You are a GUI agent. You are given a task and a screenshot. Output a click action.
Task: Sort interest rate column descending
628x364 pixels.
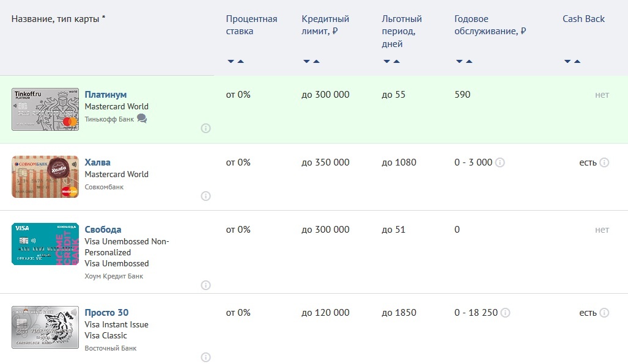click(x=231, y=61)
